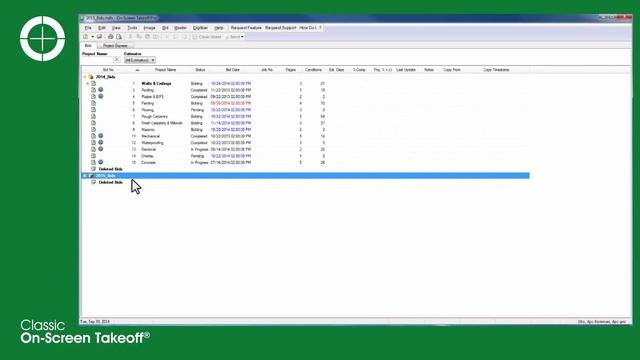Switch to the Bids tab
Image resolution: width=640 pixels, height=360 pixels.
pos(88,45)
